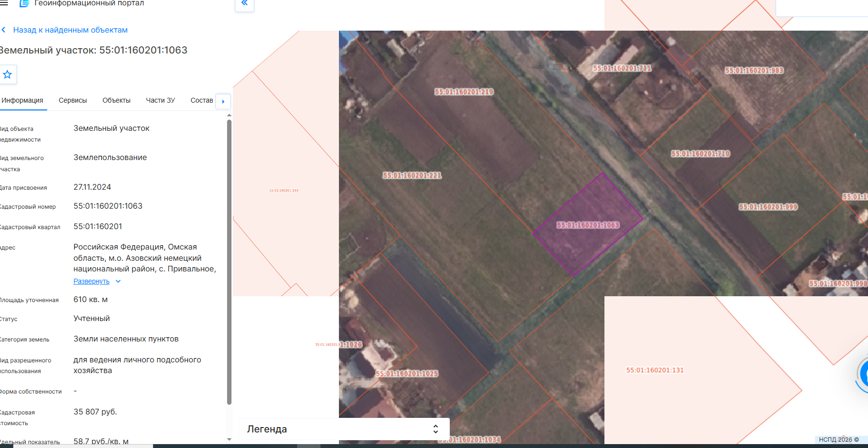Select parcel 55:01:160201:999 on map
The width and height of the screenshot is (868, 448).
click(768, 207)
